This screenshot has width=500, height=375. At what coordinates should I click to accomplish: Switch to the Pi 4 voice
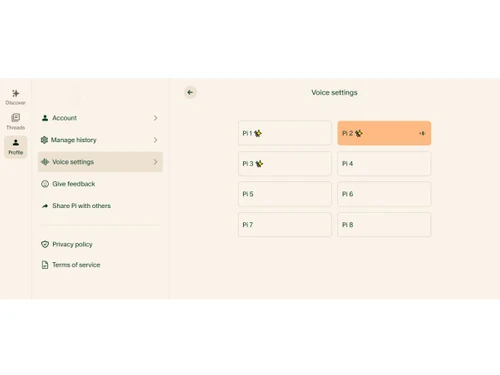coord(384,164)
